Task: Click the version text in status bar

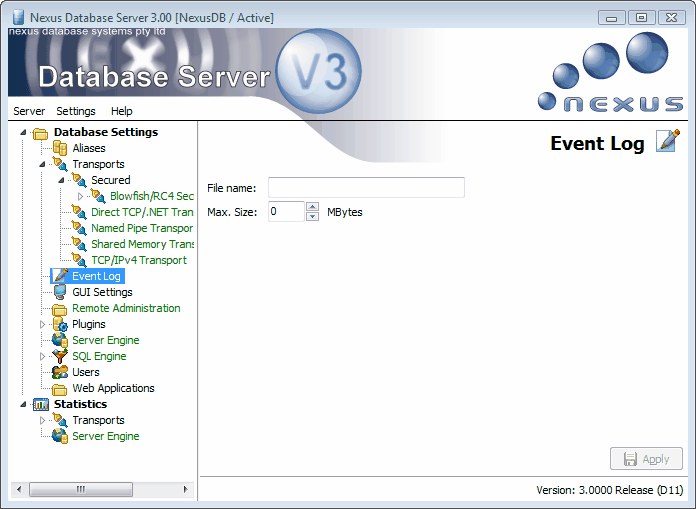Action: (x=609, y=490)
